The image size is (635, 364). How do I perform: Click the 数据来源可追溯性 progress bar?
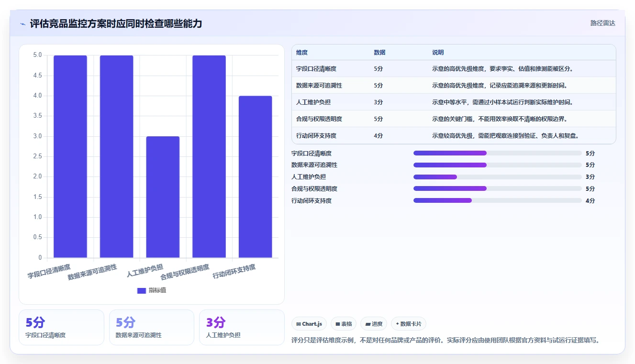(498, 165)
